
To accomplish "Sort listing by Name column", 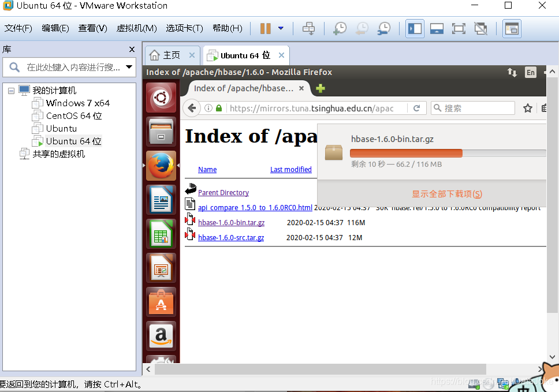I will click(x=207, y=170).
